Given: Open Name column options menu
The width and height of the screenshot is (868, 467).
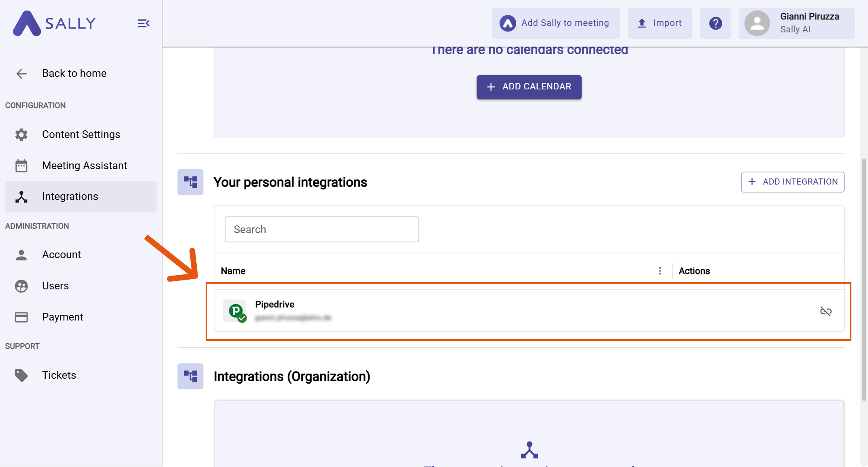Looking at the screenshot, I should [x=660, y=271].
